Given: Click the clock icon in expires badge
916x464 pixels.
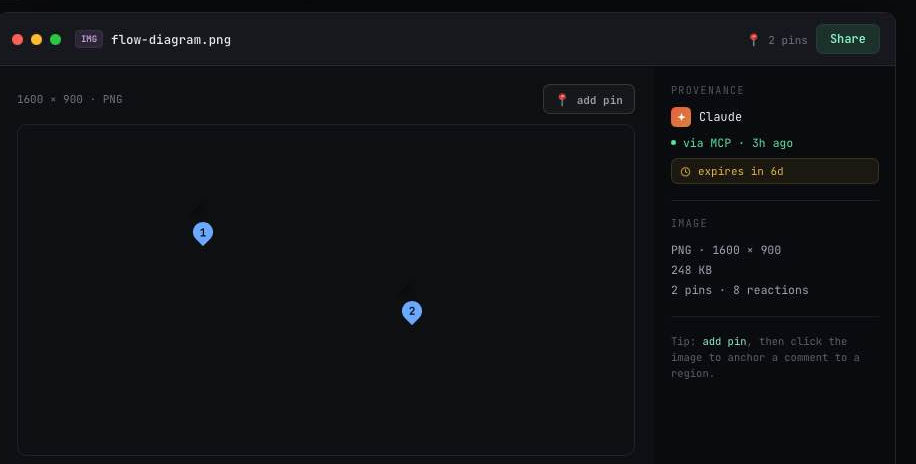Looking at the screenshot, I should (x=685, y=172).
